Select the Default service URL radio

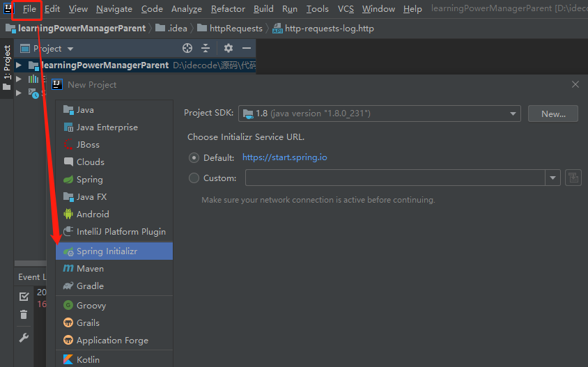point(194,158)
